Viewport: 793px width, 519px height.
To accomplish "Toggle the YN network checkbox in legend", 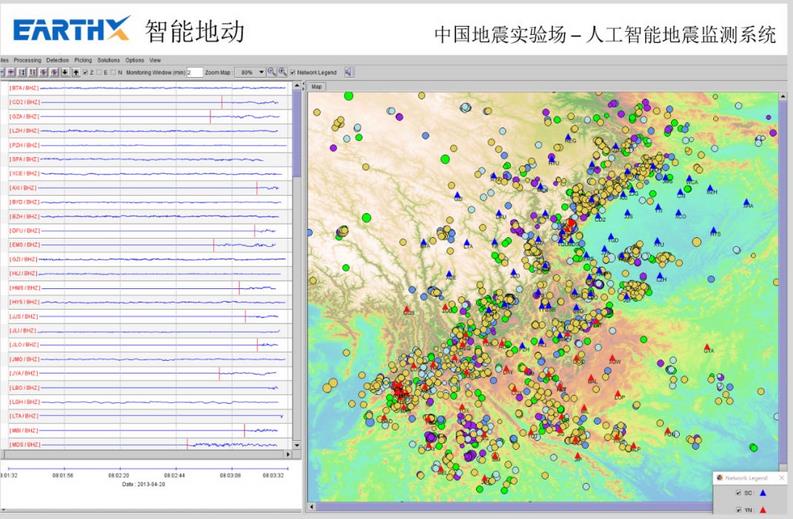I will click(x=738, y=510).
